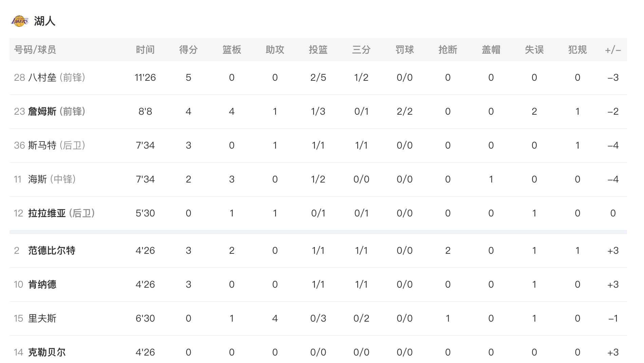Open bench player 范德比尔特 page

point(52,251)
